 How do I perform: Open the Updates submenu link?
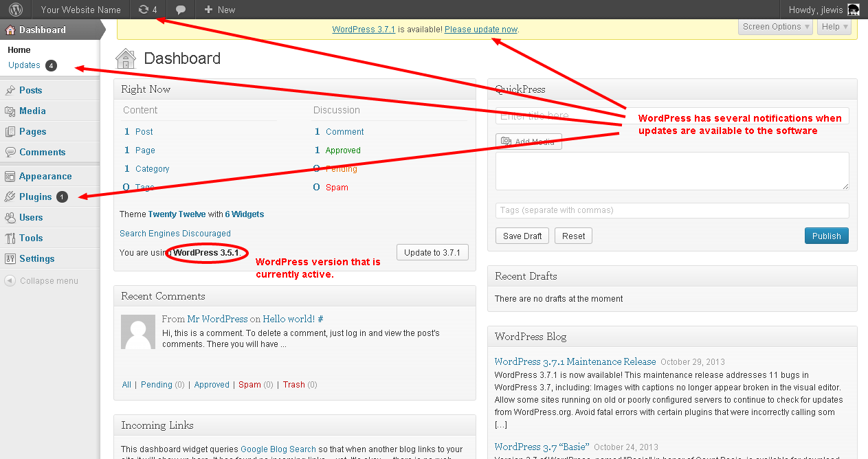click(24, 65)
